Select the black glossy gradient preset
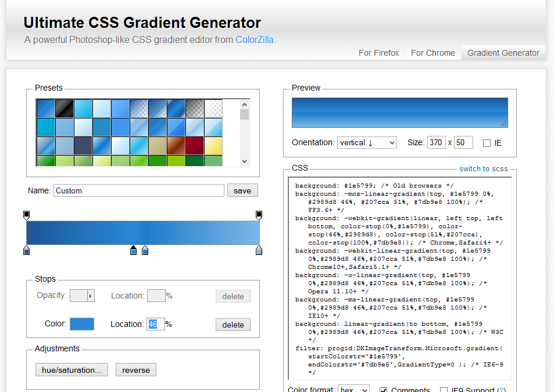554x392 pixels. [x=63, y=109]
